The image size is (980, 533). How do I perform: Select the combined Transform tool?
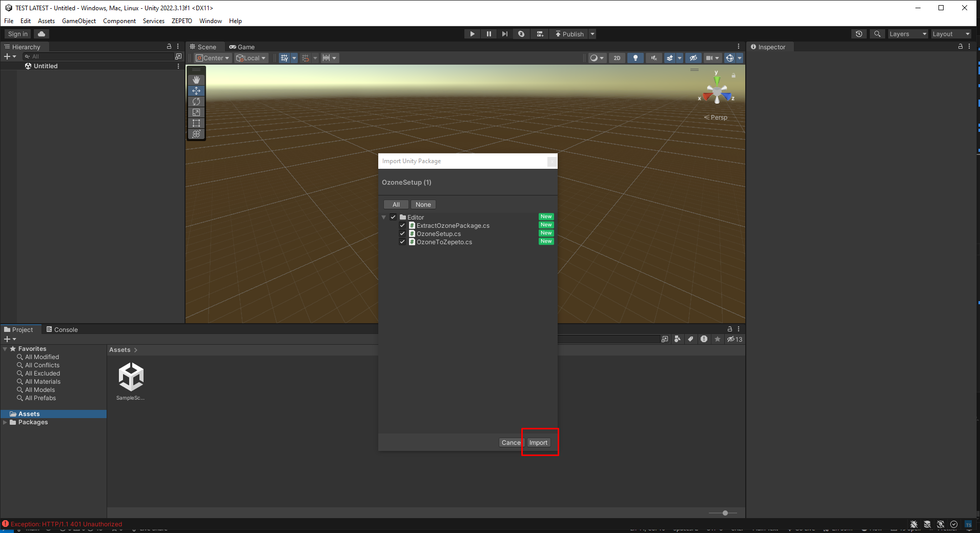point(196,134)
